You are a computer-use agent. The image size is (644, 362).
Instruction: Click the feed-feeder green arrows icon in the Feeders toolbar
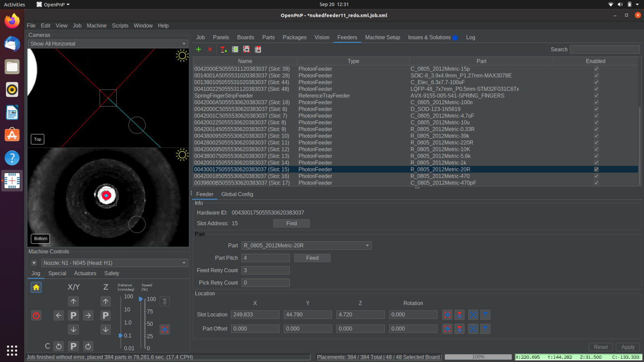[x=235, y=49]
